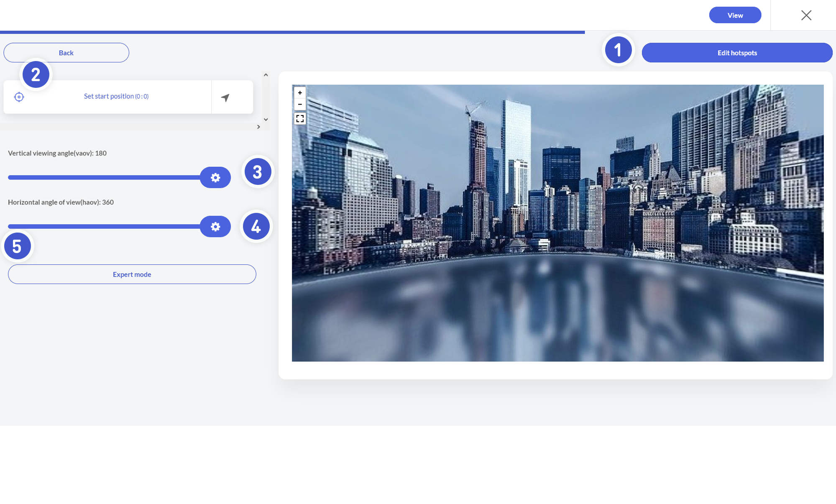
Task: Close the editor with the X icon
Action: click(x=806, y=15)
